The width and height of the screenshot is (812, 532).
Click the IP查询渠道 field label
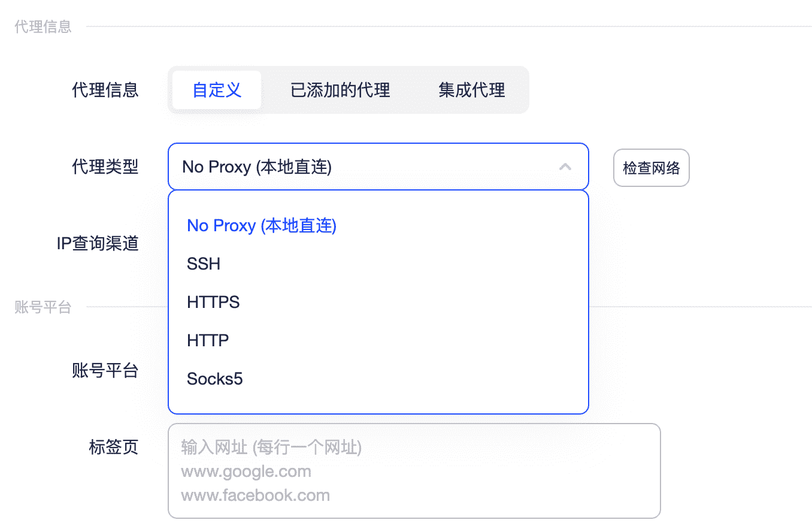coord(98,243)
